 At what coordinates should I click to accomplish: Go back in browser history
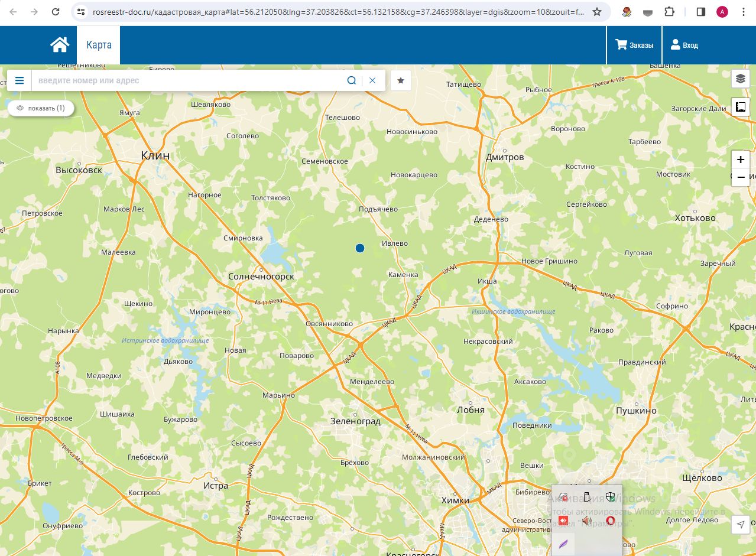click(x=13, y=12)
